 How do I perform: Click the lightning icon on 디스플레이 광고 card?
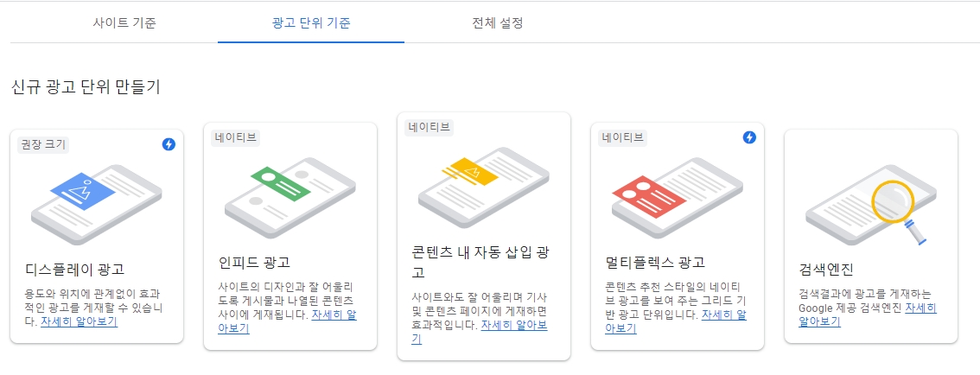click(169, 144)
